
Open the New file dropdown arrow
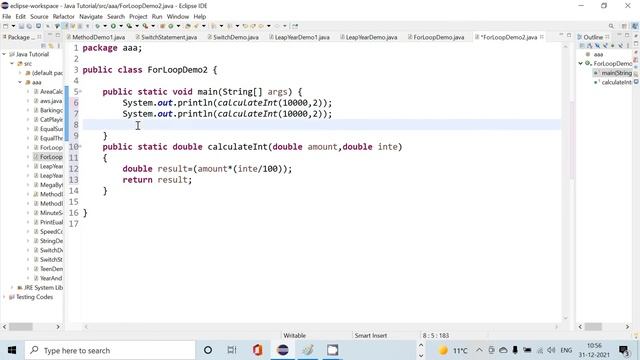click(x=13, y=26)
